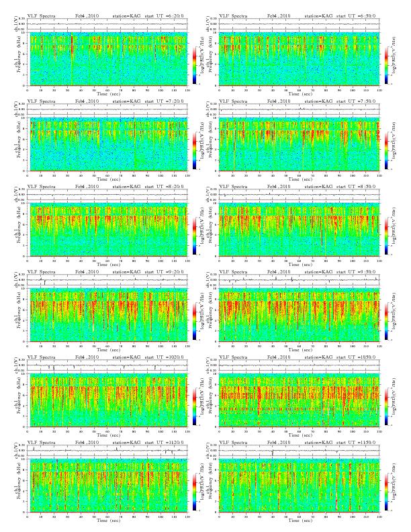Choose the color scale beside 11:50:0 plot
Viewport: 411px width, 532px height.
[x=387, y=492]
